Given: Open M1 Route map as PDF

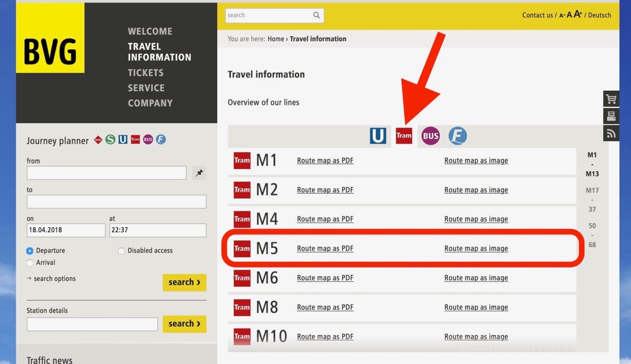Looking at the screenshot, I should 325,160.
